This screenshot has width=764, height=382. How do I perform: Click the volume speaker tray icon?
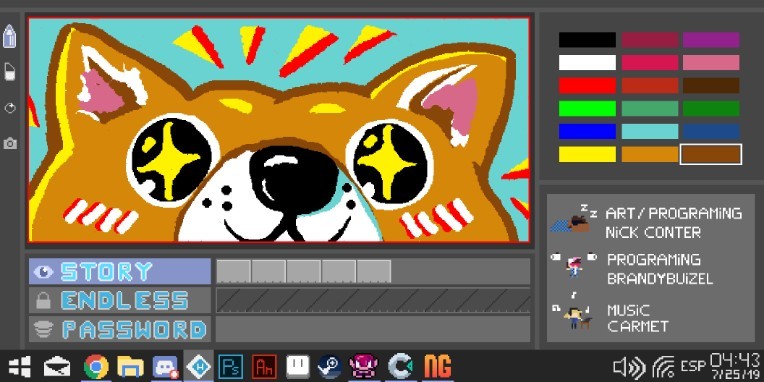tap(629, 367)
